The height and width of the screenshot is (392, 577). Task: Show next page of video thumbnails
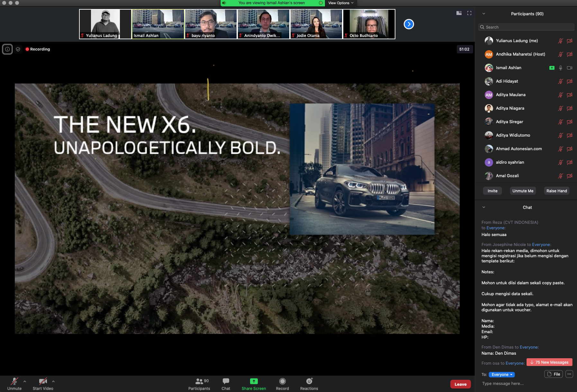[409, 24]
